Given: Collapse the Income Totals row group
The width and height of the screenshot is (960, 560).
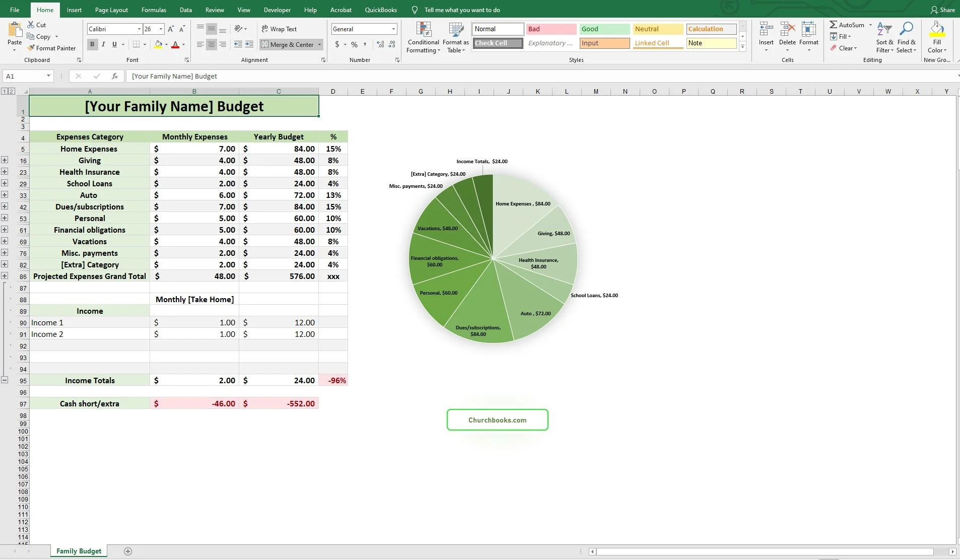Looking at the screenshot, I should (5, 380).
